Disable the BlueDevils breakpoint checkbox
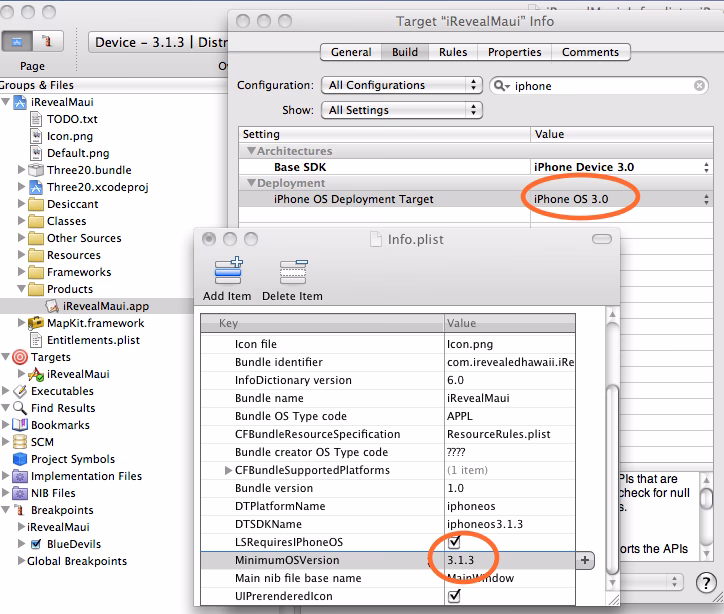Screen dimensions: 724x614 [36, 544]
